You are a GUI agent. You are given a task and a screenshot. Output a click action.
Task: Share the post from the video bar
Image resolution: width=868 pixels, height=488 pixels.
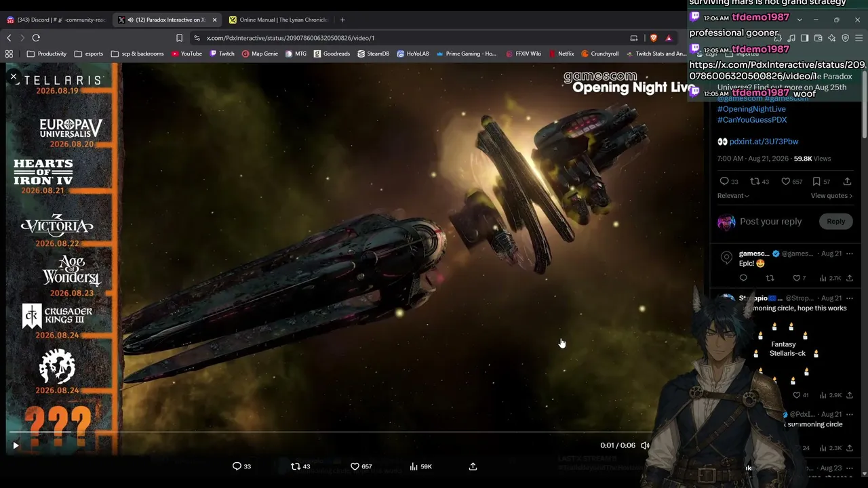[x=473, y=466]
